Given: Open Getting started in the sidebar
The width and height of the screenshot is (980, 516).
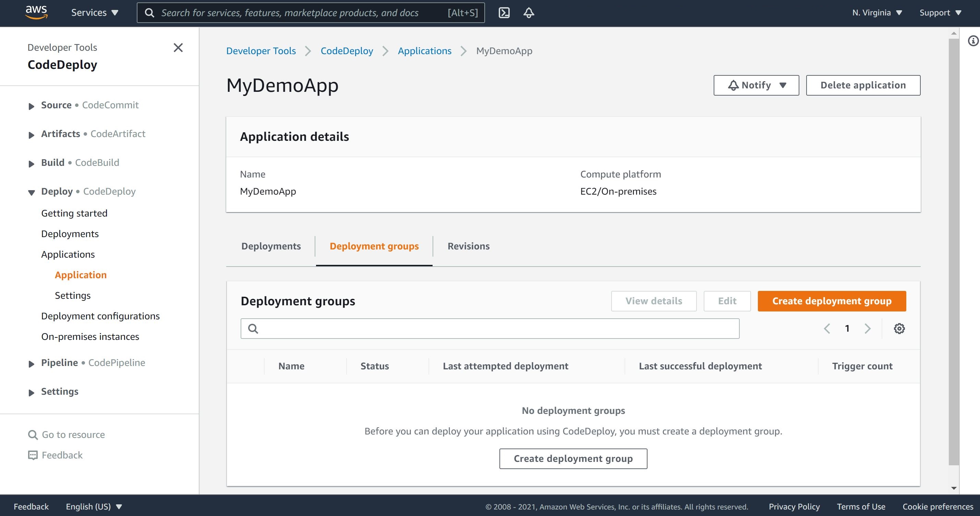Looking at the screenshot, I should (74, 213).
